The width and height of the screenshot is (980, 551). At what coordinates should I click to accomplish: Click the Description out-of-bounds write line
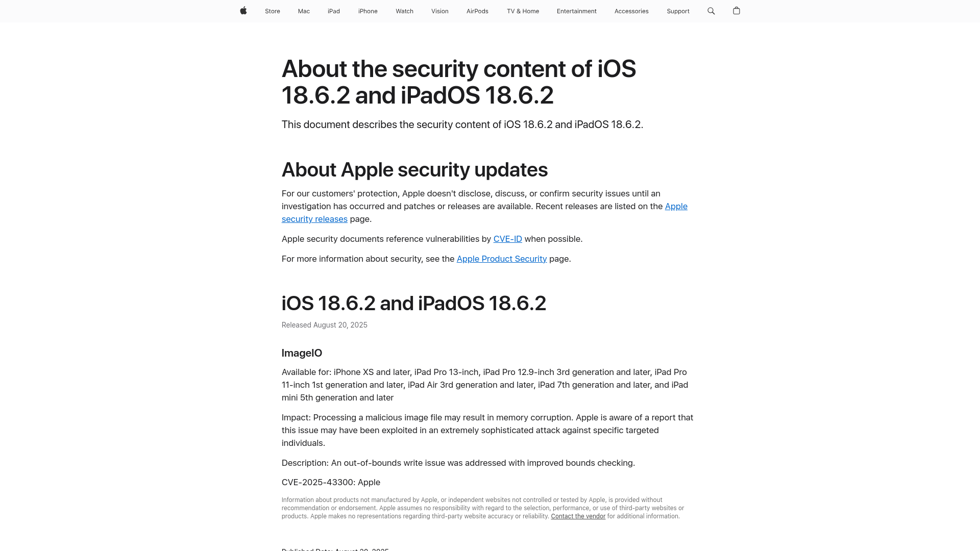458,463
